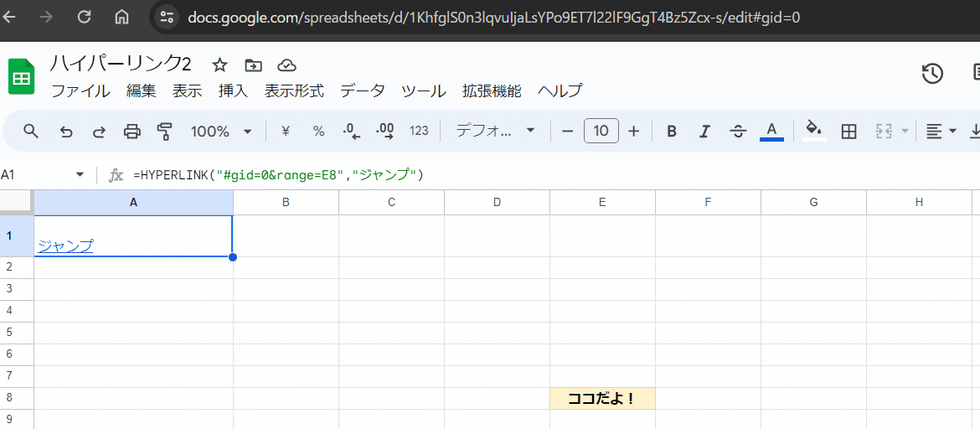The width and height of the screenshot is (980, 429).
Task: Redo the last action
Action: click(x=99, y=132)
